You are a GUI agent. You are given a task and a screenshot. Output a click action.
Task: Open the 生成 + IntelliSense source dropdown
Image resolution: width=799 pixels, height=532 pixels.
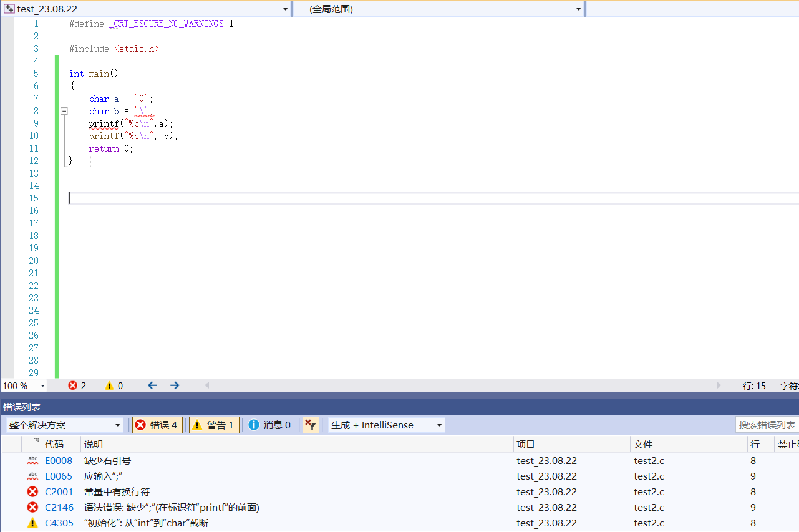[387, 425]
